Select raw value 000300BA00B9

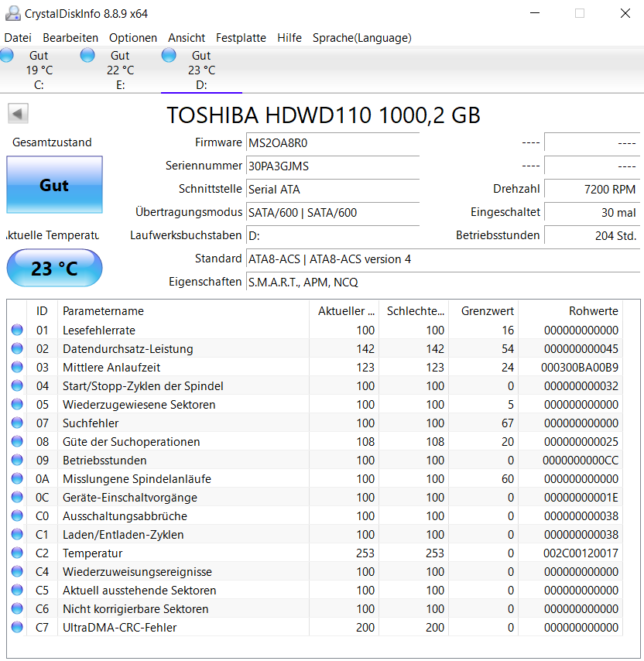click(x=580, y=367)
